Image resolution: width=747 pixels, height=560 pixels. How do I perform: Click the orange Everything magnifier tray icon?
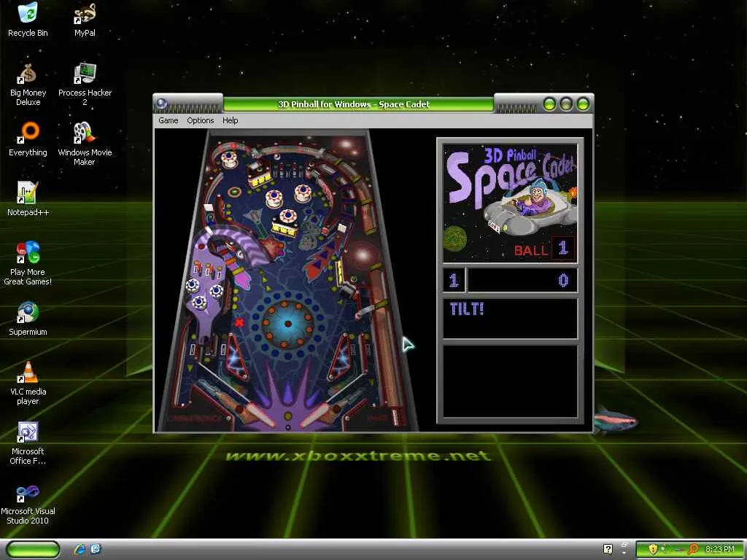point(693,549)
